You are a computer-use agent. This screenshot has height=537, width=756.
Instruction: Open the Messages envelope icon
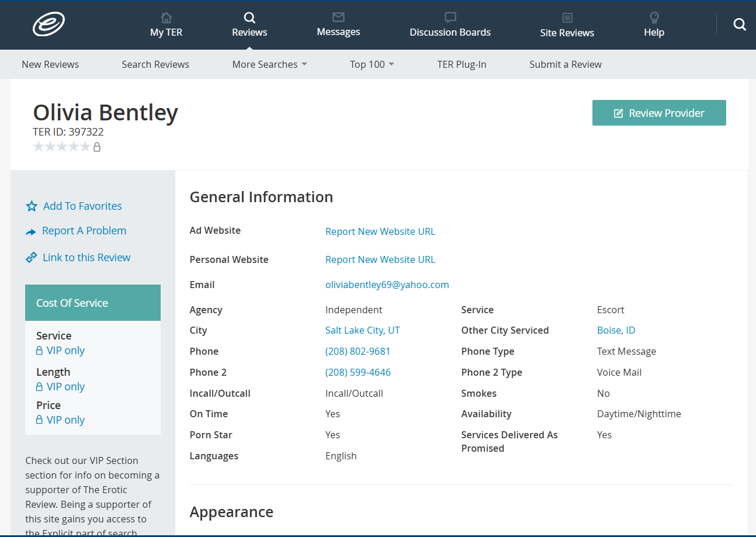(338, 17)
